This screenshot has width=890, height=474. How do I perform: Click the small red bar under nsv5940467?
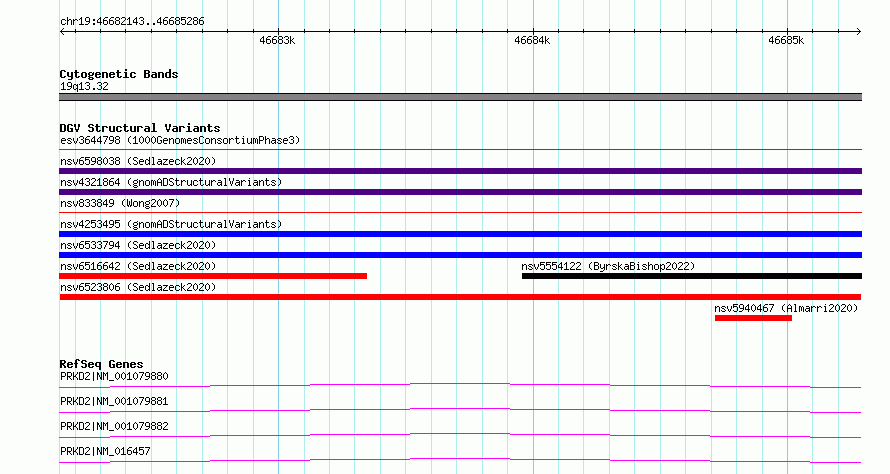753,318
